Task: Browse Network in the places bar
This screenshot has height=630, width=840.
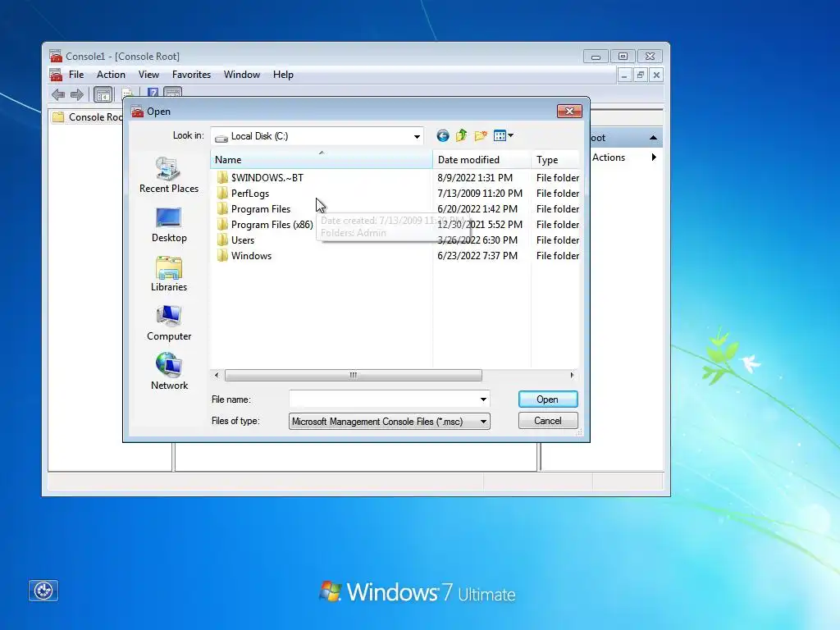Action: [169, 372]
